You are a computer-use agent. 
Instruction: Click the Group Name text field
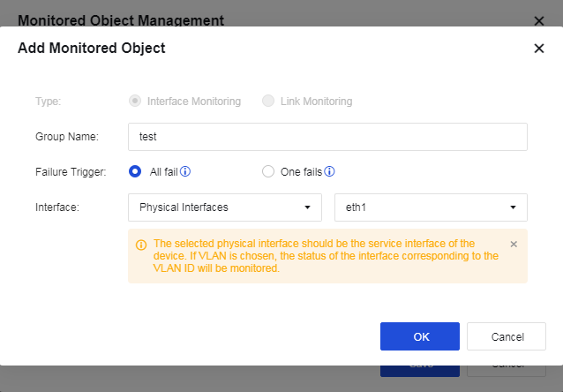(x=327, y=137)
